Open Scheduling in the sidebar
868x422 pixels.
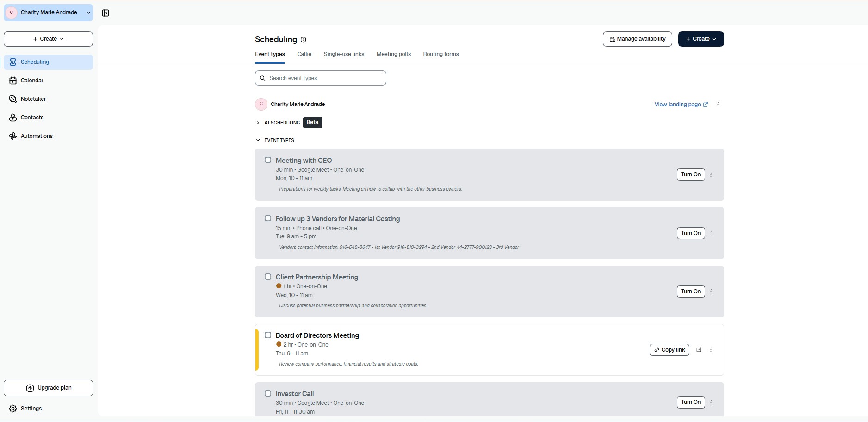[x=48, y=62]
